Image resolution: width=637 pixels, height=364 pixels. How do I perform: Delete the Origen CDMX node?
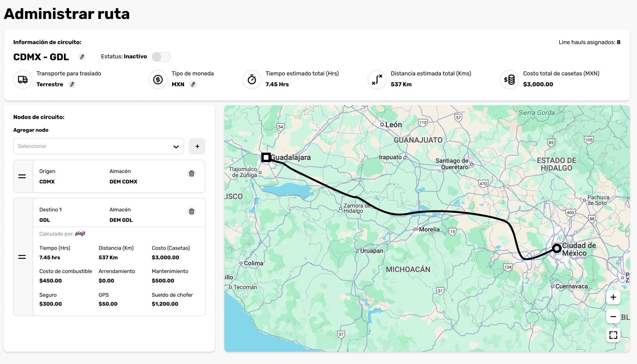192,173
